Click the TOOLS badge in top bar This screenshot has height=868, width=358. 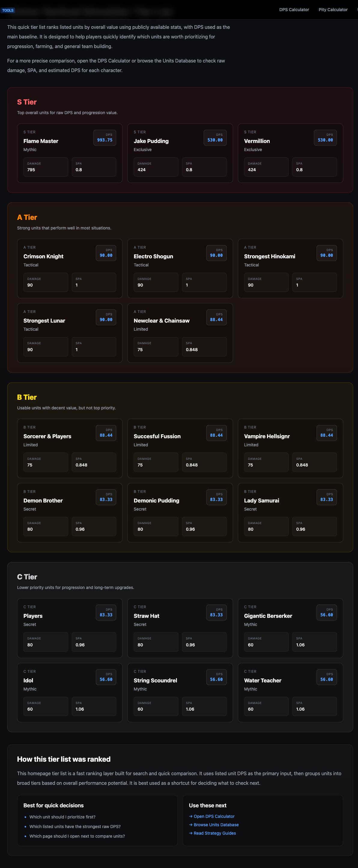tap(8, 10)
